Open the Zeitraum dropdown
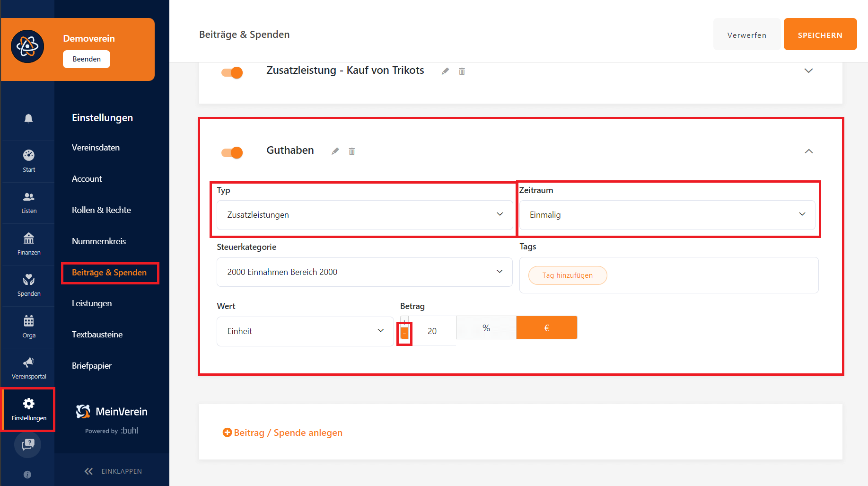Screen dimensions: 868x486 pyautogui.click(x=667, y=215)
